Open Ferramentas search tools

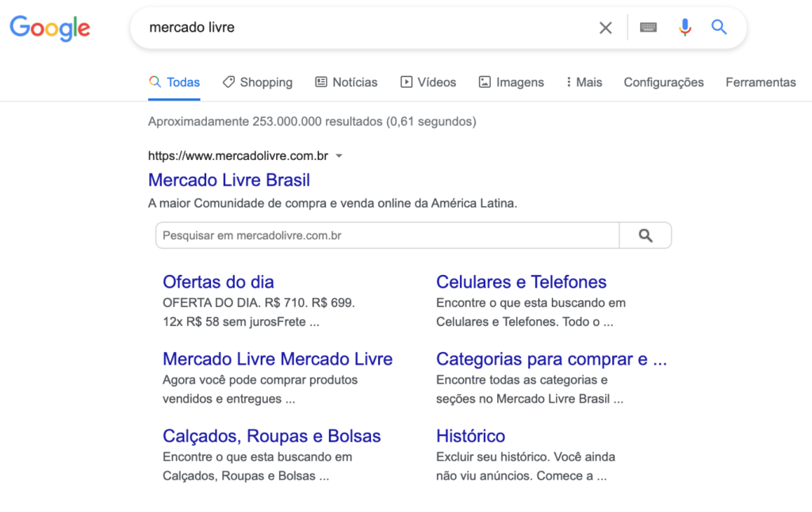760,82
